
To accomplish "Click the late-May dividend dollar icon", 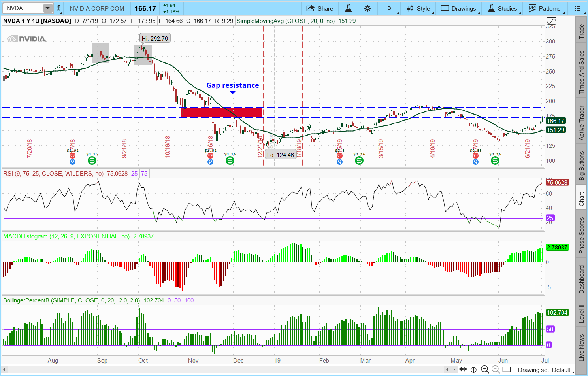I will click(x=495, y=160).
